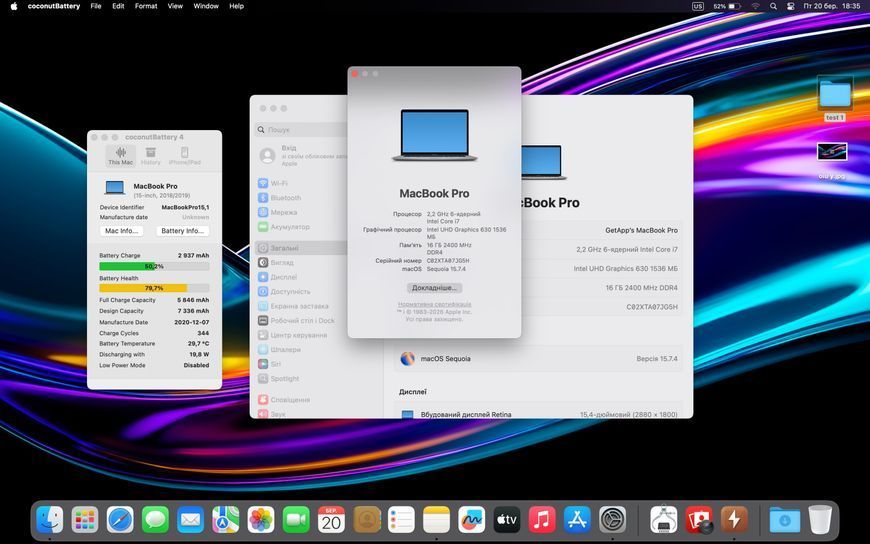Viewport: 870px width, 544px height.
Task: Open Calendar showing 20 in the Dock
Action: 331,520
